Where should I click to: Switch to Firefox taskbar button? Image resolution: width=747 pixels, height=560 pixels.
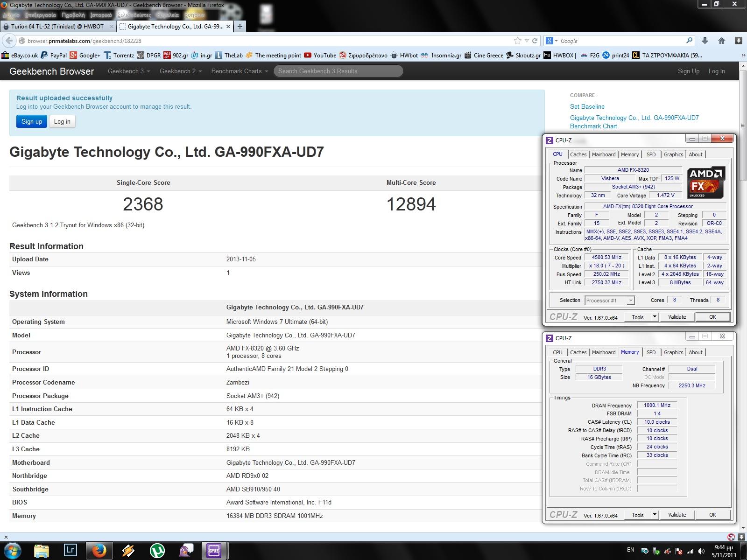(x=99, y=551)
